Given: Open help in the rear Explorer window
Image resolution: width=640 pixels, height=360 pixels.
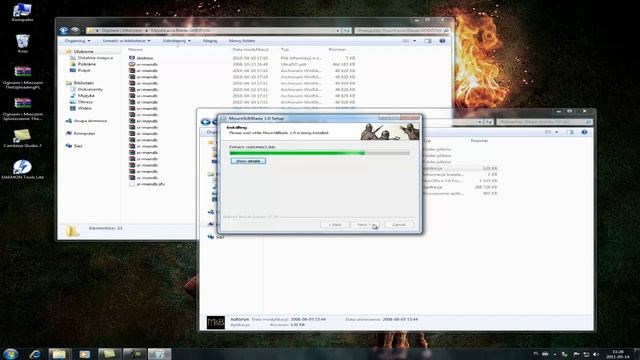Looking at the screenshot, I should point(442,41).
